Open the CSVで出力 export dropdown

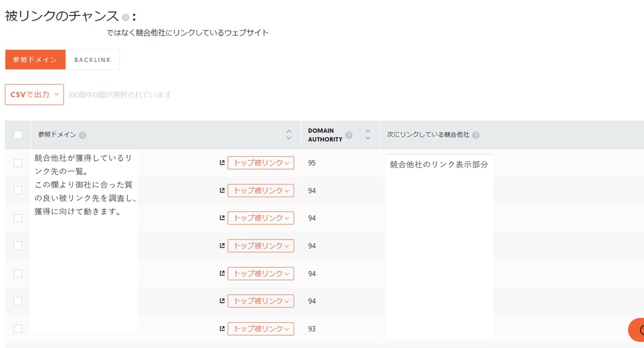point(34,95)
